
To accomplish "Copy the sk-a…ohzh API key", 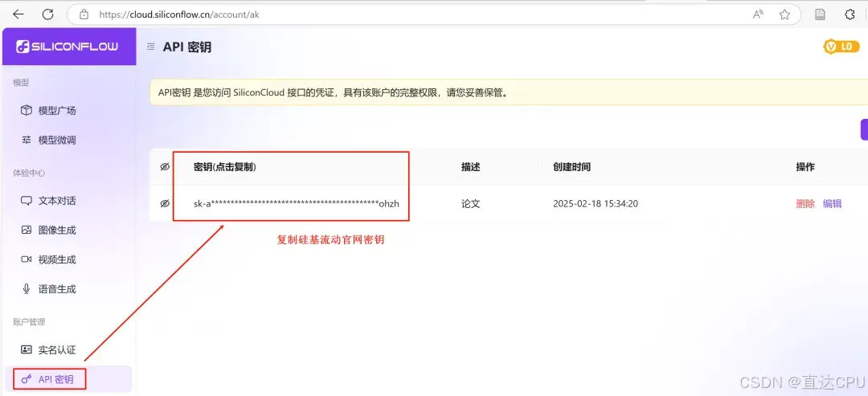I will (x=296, y=203).
